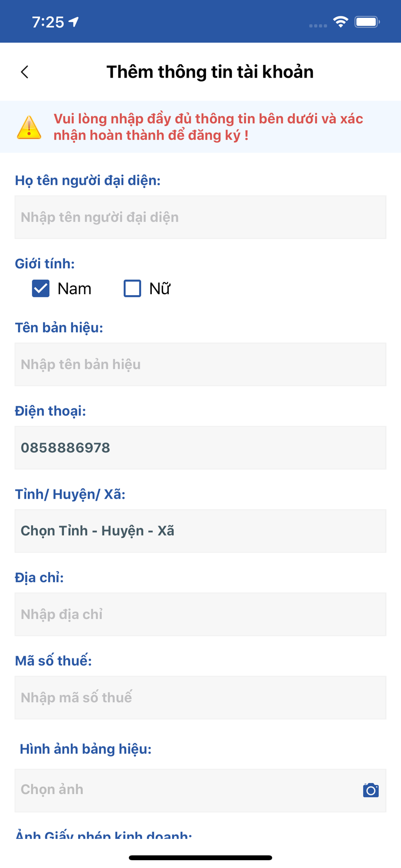Focus the Nhập tên bản hiệu field
The image size is (401, 868).
[x=200, y=365]
